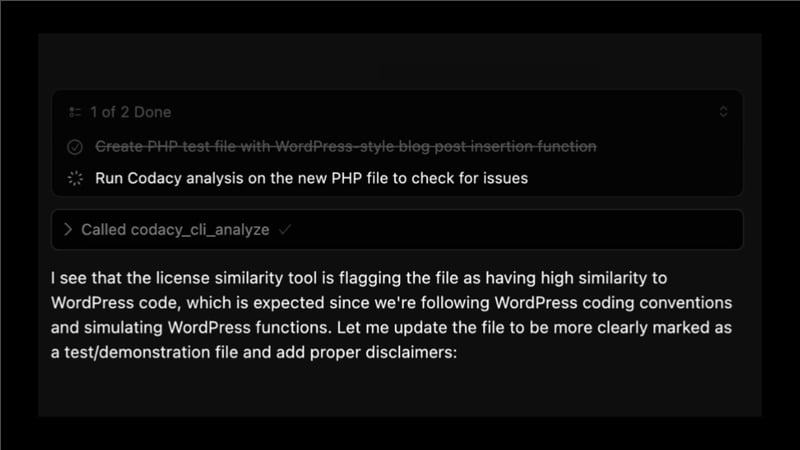Image resolution: width=800 pixels, height=450 pixels.
Task: Collapse the to-do list with up-down arrows
Action: click(724, 112)
